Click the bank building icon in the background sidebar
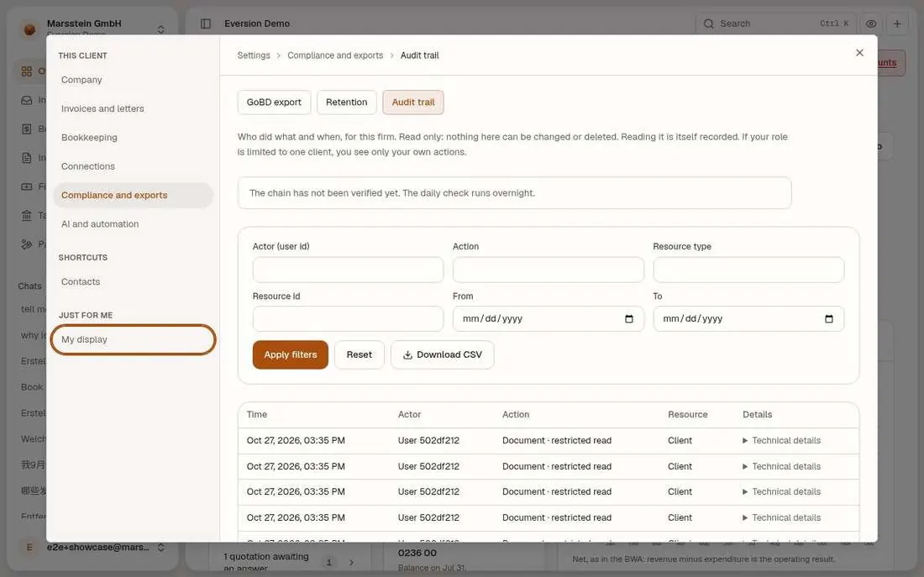 point(27,215)
